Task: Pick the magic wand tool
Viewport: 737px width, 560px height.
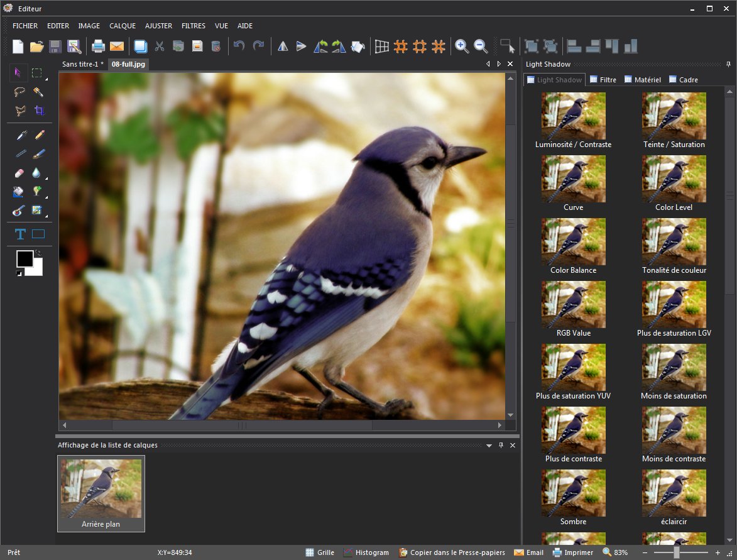Action: tap(38, 92)
